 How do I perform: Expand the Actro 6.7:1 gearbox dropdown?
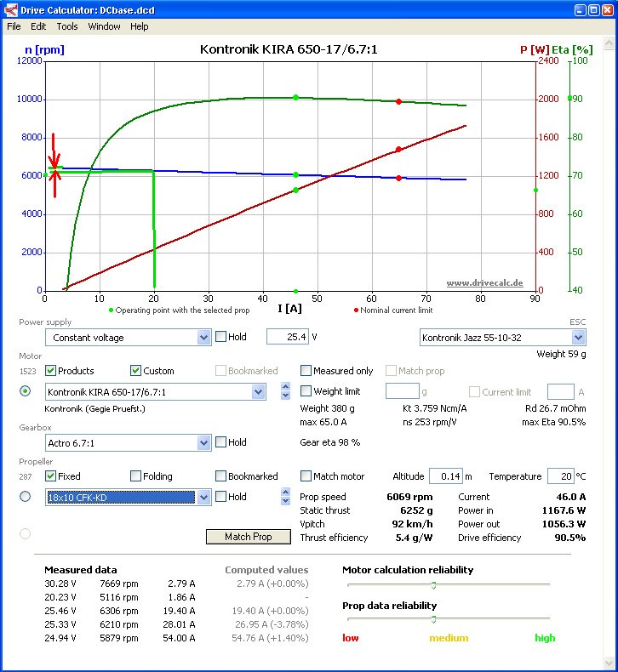(203, 442)
